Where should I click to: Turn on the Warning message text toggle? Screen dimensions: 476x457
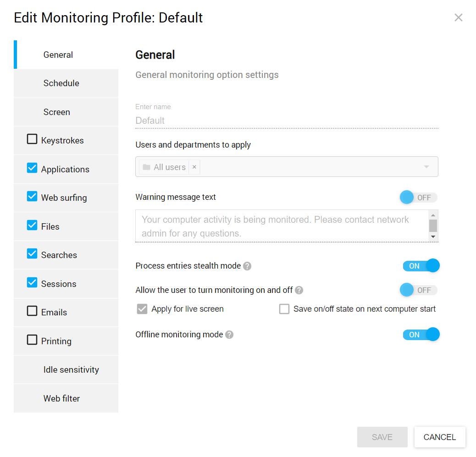pos(418,198)
